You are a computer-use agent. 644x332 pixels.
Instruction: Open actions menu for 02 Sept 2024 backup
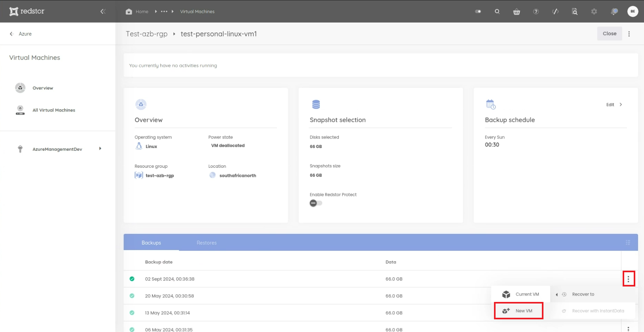tap(629, 279)
